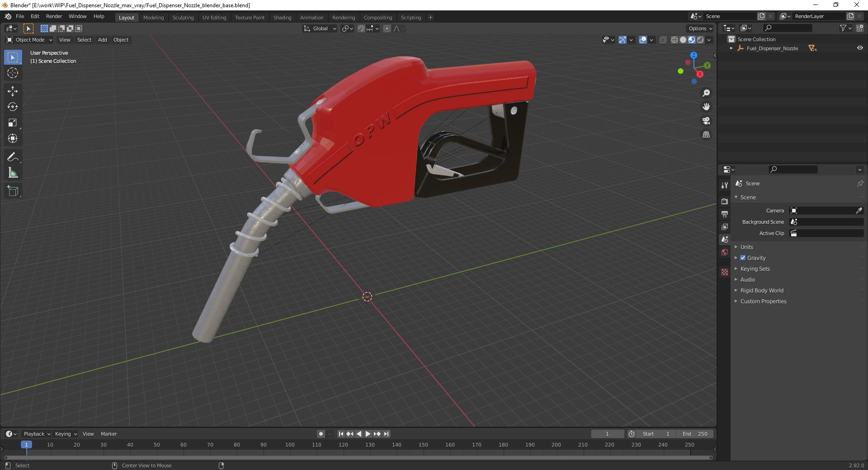Click the red X axis gizmo ball

pos(700,74)
